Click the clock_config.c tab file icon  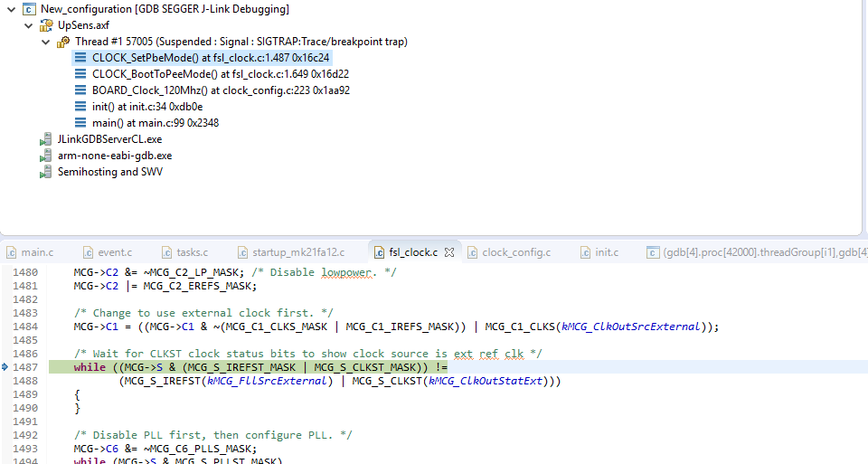tap(472, 252)
